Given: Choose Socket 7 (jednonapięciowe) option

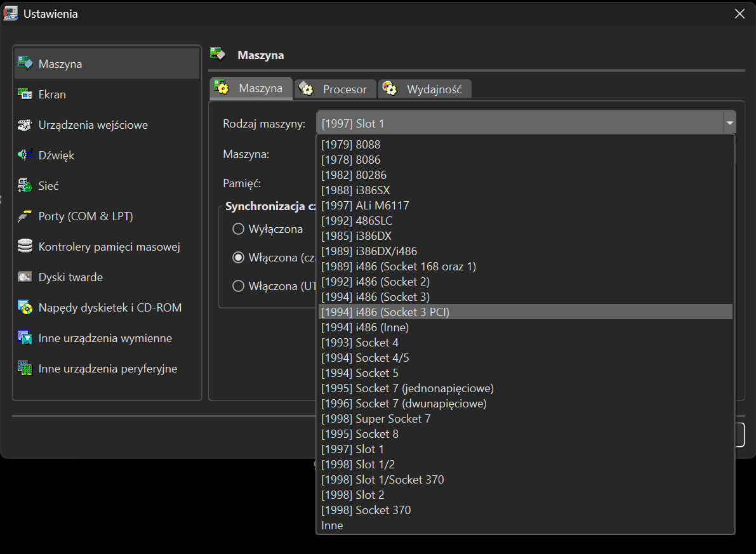Looking at the screenshot, I should coord(526,388).
